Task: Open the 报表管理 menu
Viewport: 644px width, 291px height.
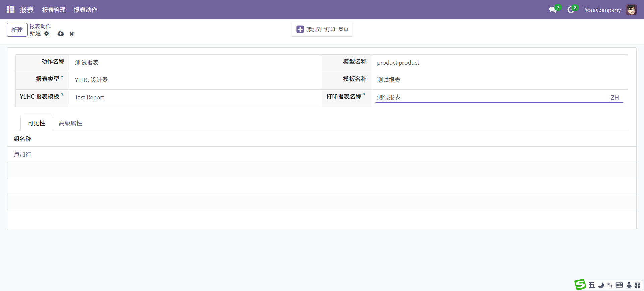Action: [54, 10]
